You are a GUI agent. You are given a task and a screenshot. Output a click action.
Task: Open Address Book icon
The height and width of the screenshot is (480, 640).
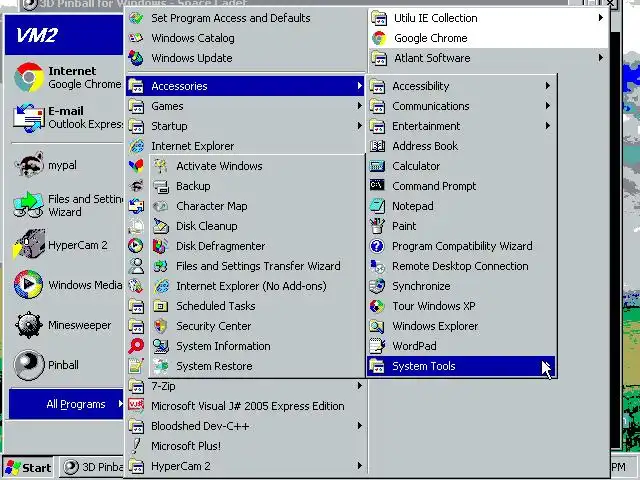(377, 146)
